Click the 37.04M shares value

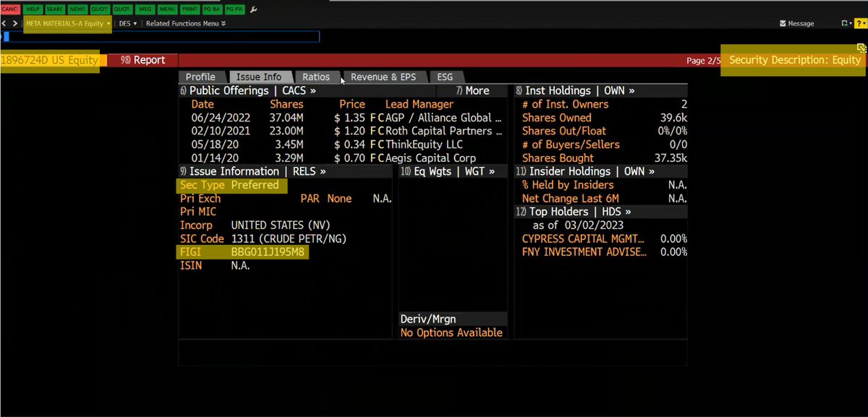point(288,118)
